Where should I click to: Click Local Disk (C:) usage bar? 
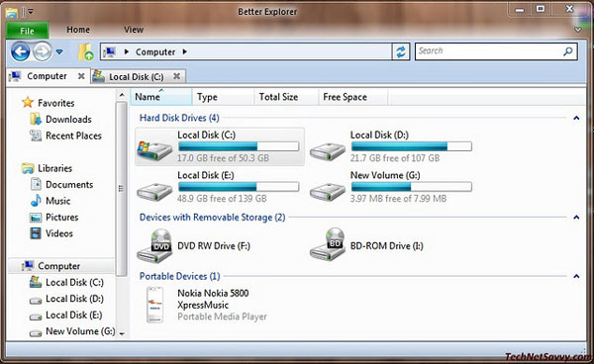click(239, 146)
